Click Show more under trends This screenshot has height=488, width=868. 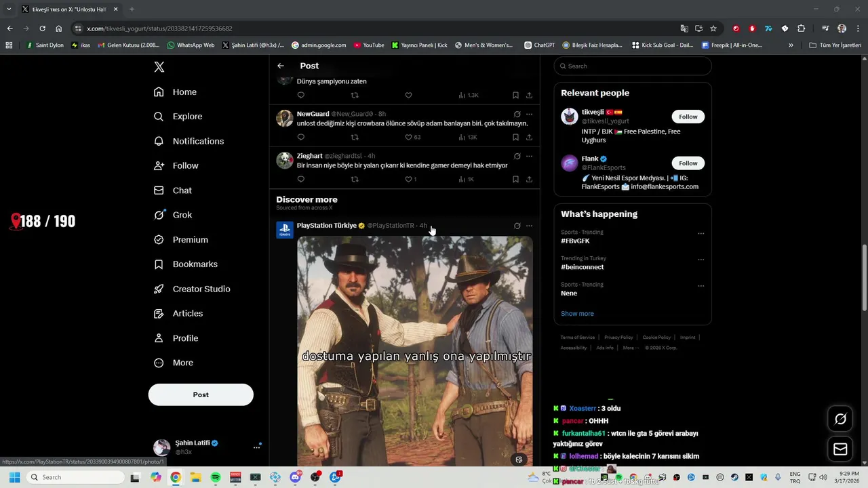(577, 314)
